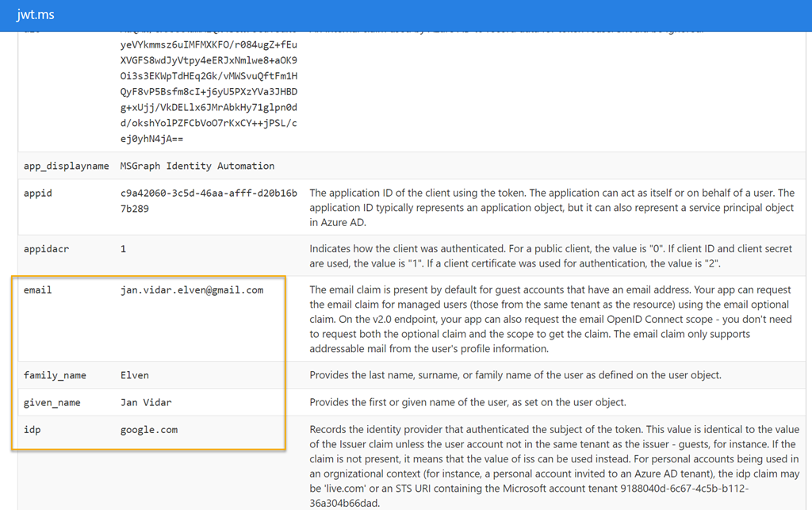Screen dimensions: 812x510
Task: Click the MSGraph Identity Automation value
Action: [x=197, y=166]
